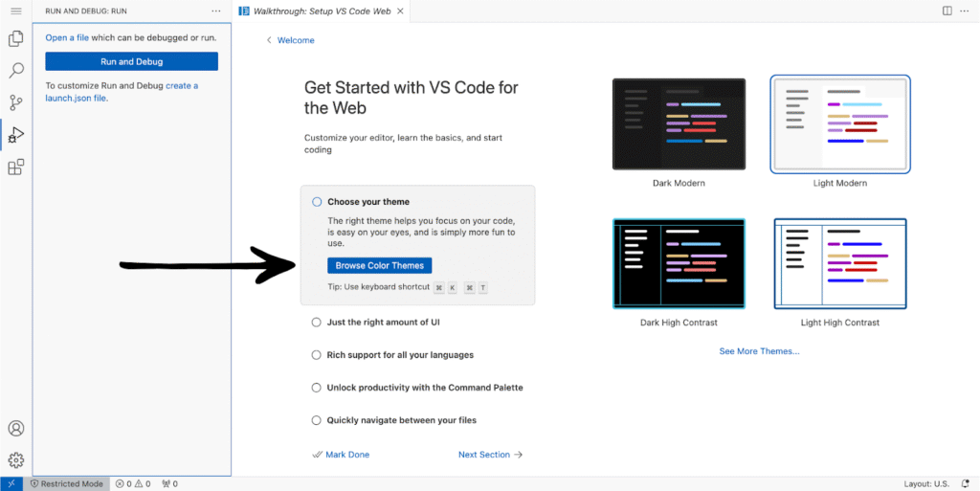Image resolution: width=980 pixels, height=491 pixels.
Task: Open editor more actions ellipsis menu
Action: point(966,11)
